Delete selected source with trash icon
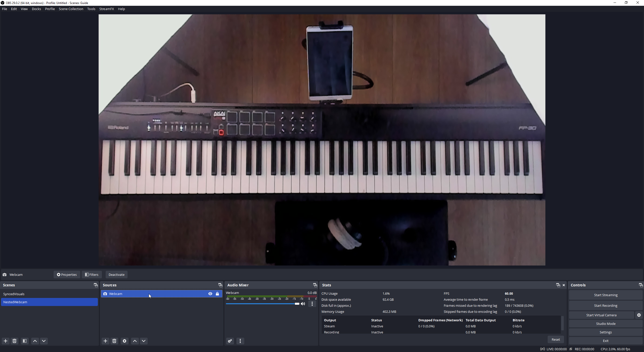The width and height of the screenshot is (644, 352). pyautogui.click(x=114, y=341)
